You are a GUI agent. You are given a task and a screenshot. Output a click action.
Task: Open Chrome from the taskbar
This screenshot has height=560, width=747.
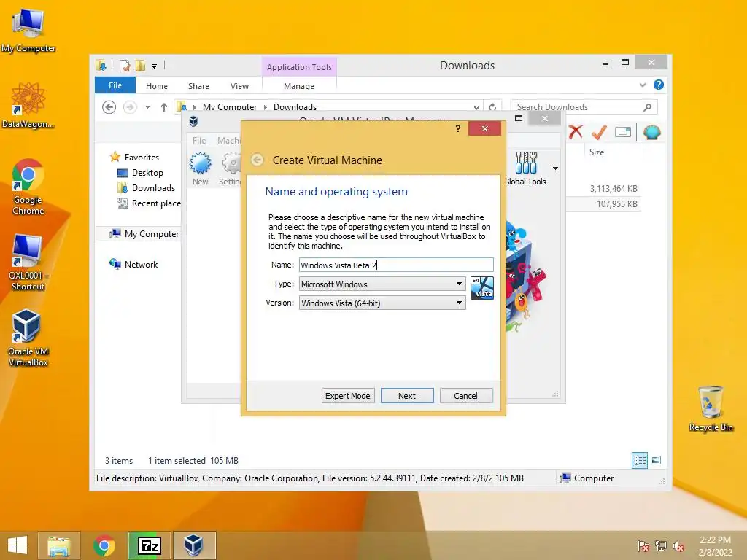tap(104, 545)
